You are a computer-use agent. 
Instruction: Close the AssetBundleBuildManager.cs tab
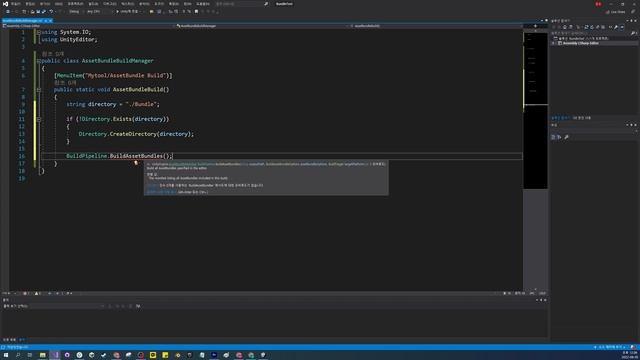(50, 20)
